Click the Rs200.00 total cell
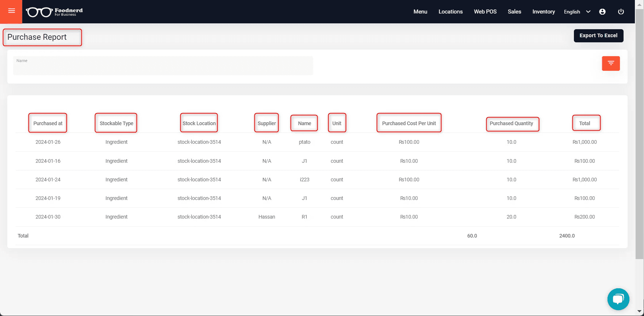The image size is (644, 316). (584, 217)
